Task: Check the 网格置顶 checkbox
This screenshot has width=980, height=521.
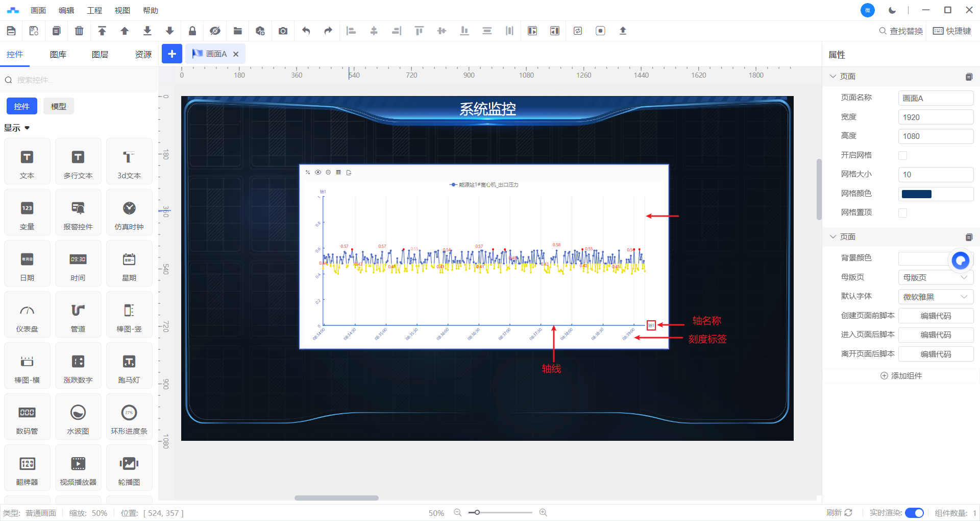Action: (x=902, y=212)
